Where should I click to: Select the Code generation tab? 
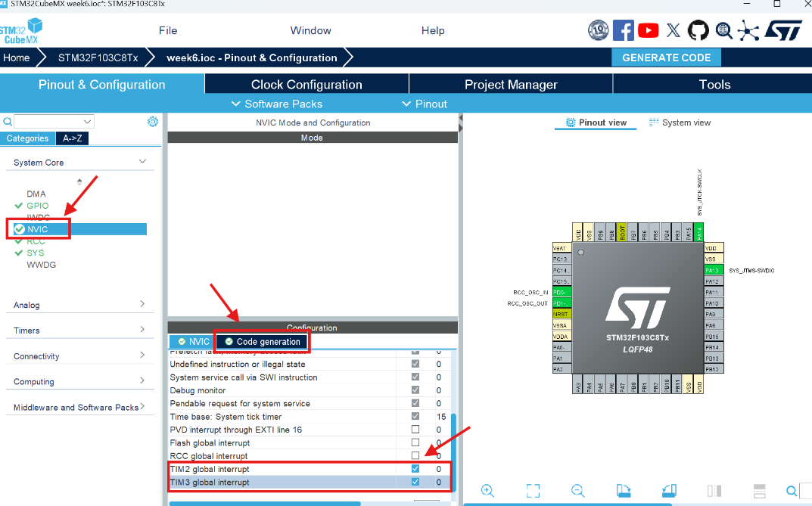[x=263, y=341]
